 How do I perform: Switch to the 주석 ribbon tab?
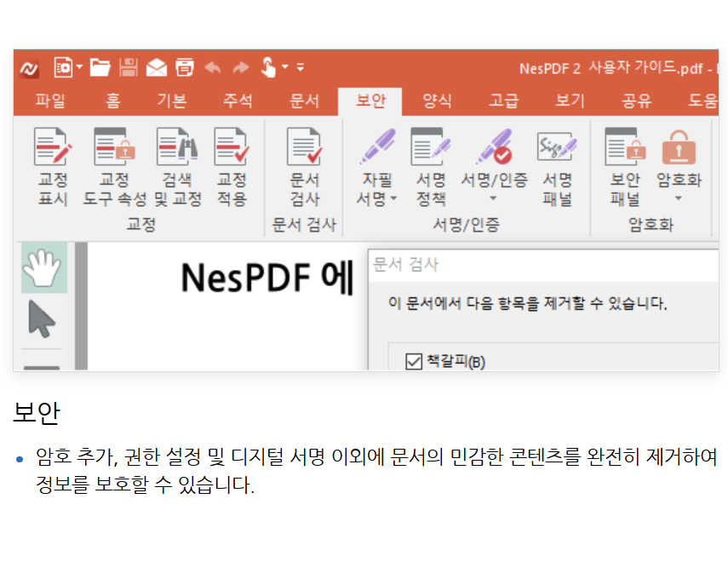click(x=238, y=100)
